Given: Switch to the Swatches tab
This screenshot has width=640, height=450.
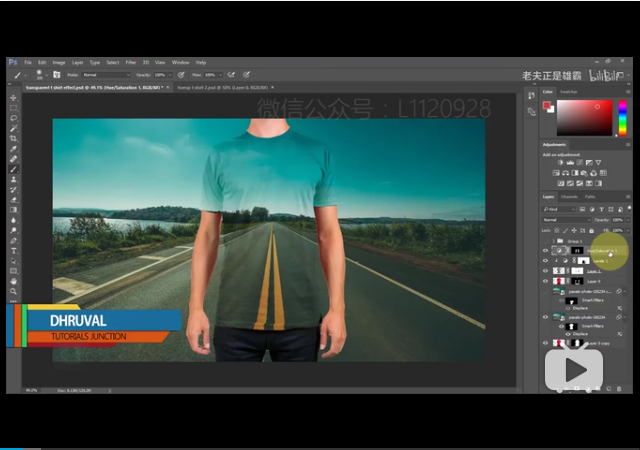Looking at the screenshot, I should 569,92.
